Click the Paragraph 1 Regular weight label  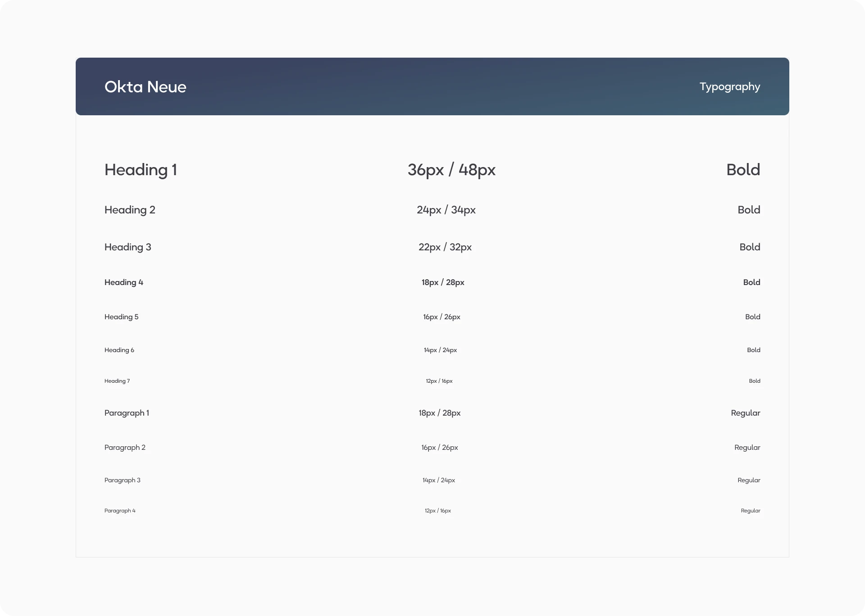point(745,413)
